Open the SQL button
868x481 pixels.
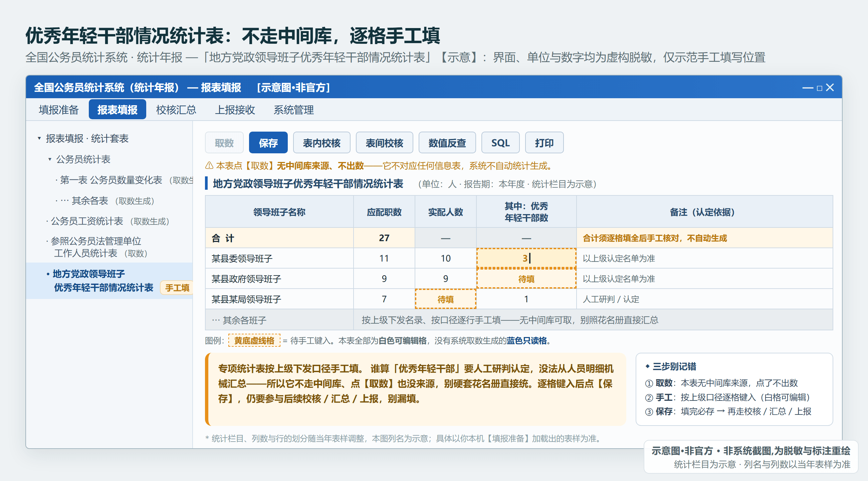point(500,143)
